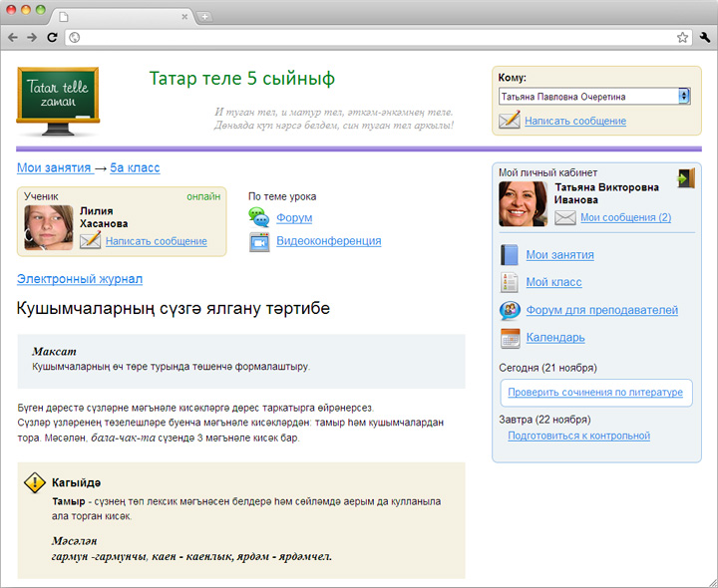The image size is (718, 588).
Task: Click the По теме урока label
Action: (282, 196)
